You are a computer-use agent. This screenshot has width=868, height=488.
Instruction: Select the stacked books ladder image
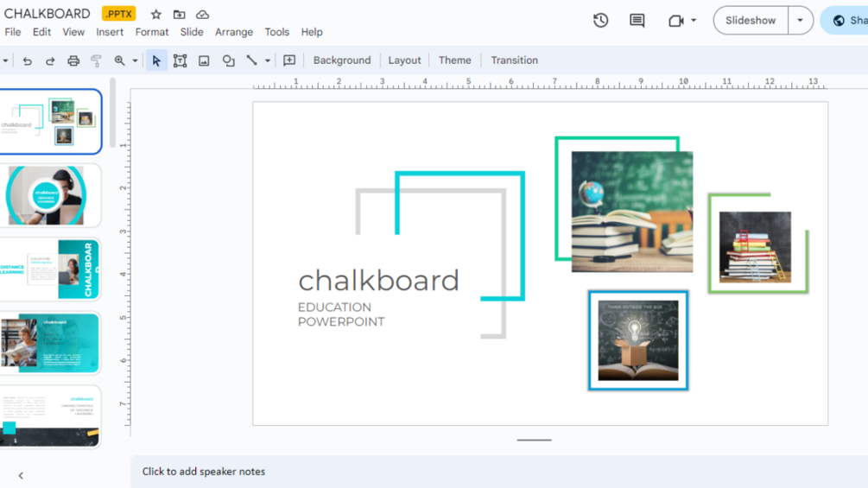tap(755, 247)
